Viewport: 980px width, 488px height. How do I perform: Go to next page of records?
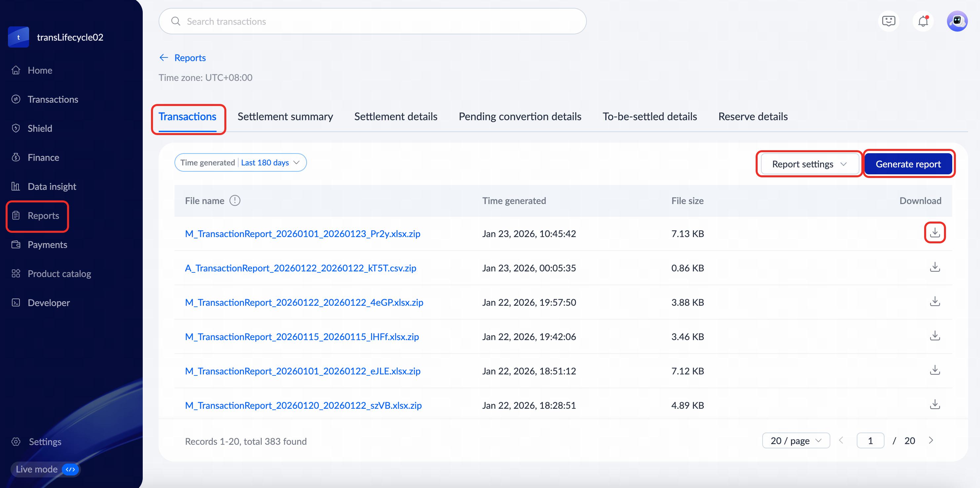pyautogui.click(x=930, y=440)
